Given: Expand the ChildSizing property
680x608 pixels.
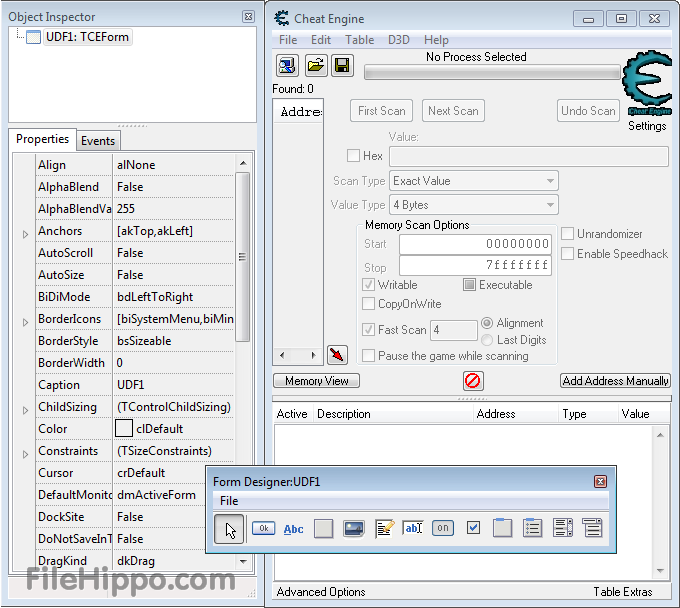Looking at the screenshot, I should pyautogui.click(x=25, y=411).
